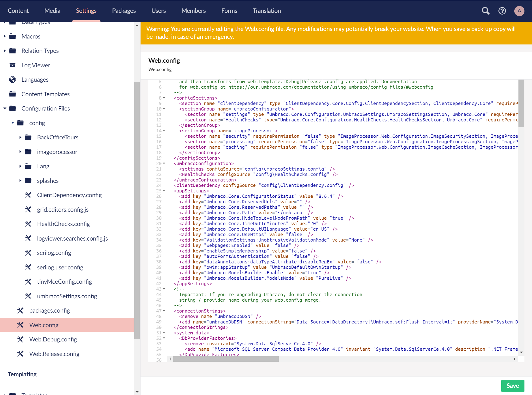Image resolution: width=532 pixels, height=395 pixels.
Task: Click the ClientDependency.config tools icon
Action: pos(28,195)
